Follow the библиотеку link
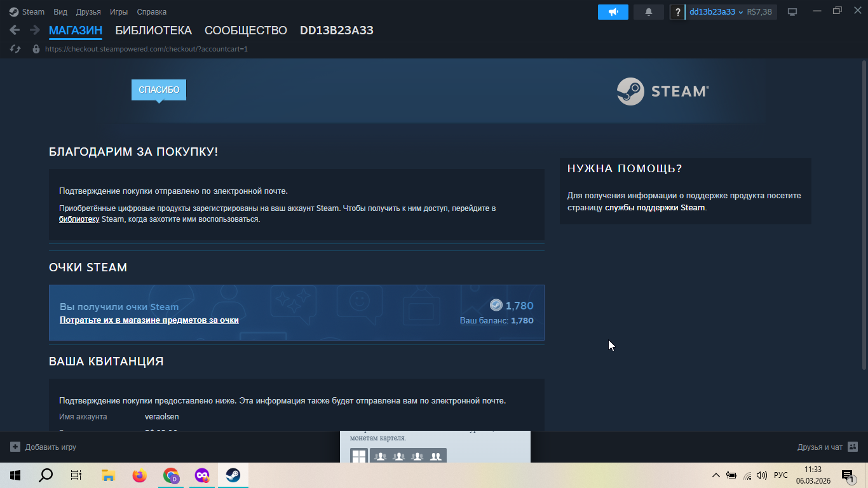The width and height of the screenshot is (868, 488). [x=79, y=219]
